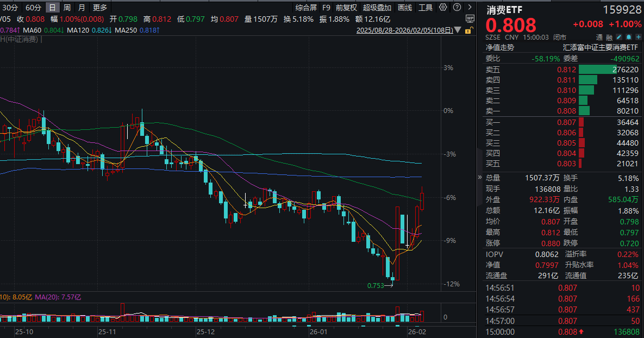
Task: Click the 净值走势 link
Action: [x=499, y=47]
